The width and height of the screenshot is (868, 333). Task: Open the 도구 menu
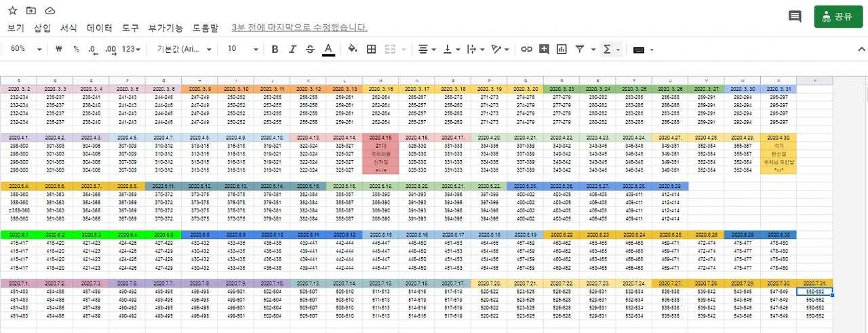click(x=130, y=28)
